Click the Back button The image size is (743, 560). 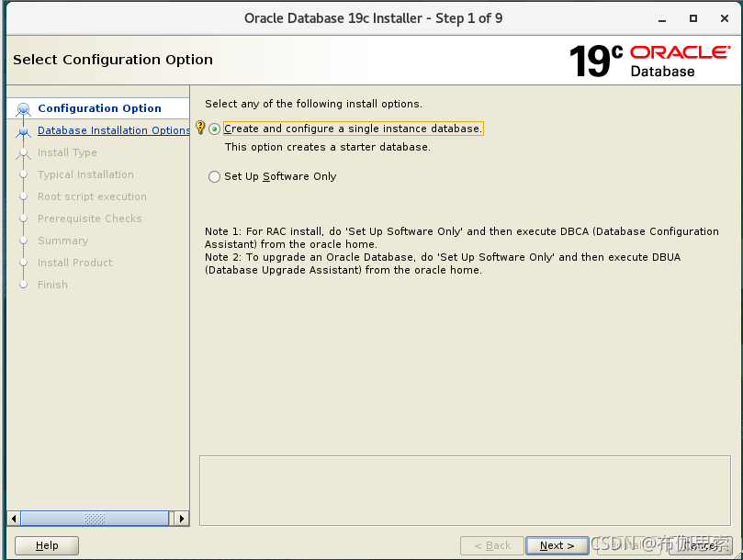point(492,545)
